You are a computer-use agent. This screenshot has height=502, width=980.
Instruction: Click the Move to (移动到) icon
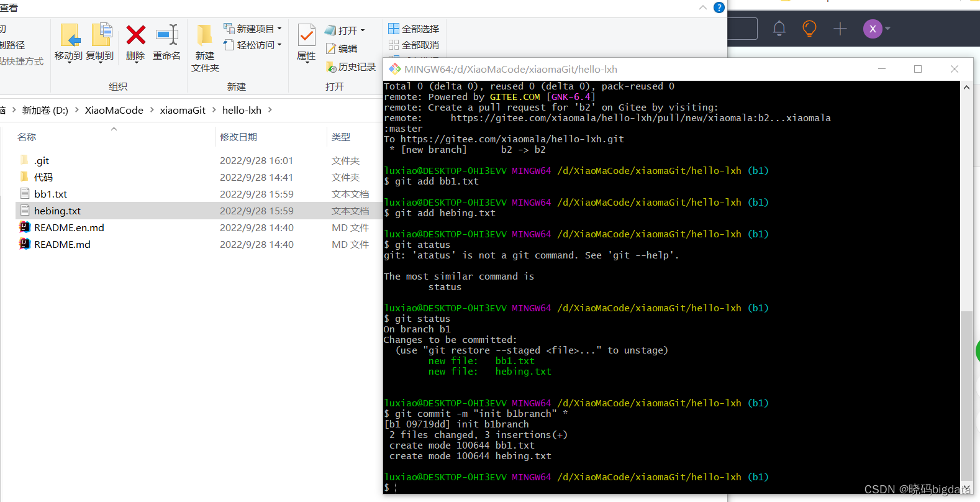coord(69,36)
